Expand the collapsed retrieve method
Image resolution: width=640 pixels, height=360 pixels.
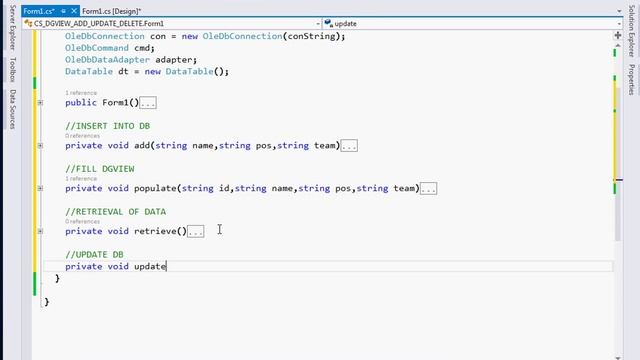coord(40,231)
